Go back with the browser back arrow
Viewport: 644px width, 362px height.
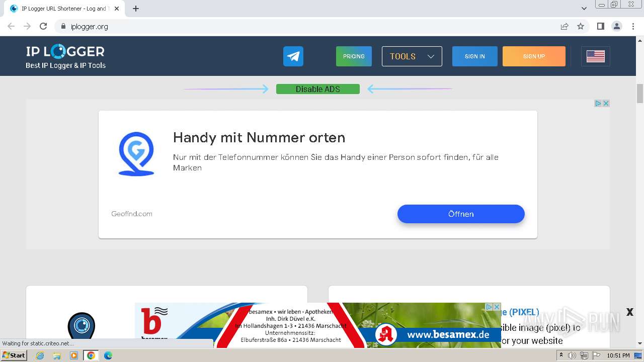tap(11, 27)
